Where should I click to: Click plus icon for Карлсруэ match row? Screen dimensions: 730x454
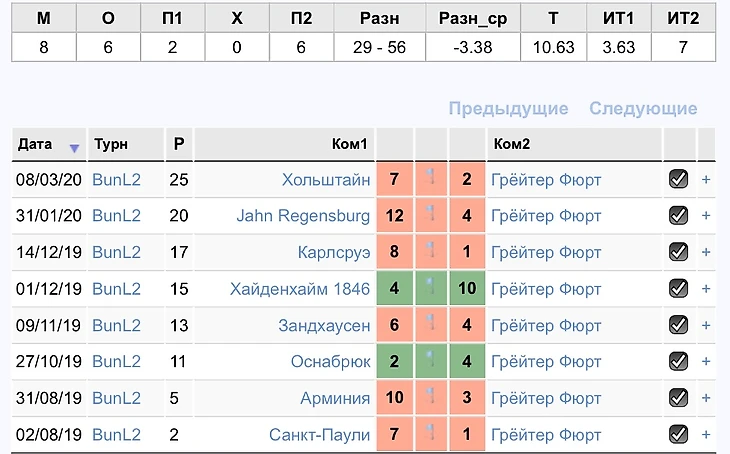tap(706, 252)
